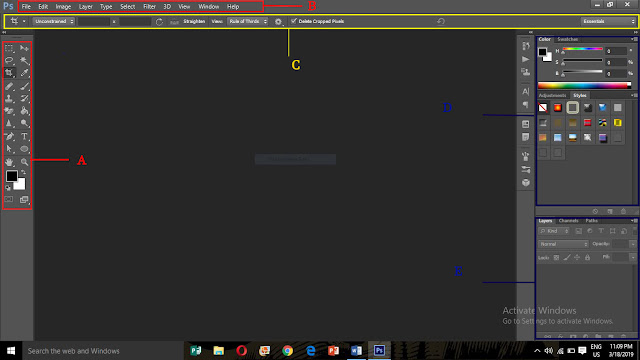Viewport: 640px width, 360px height.
Task: Select the Path Selection tool
Action: [x=9, y=149]
